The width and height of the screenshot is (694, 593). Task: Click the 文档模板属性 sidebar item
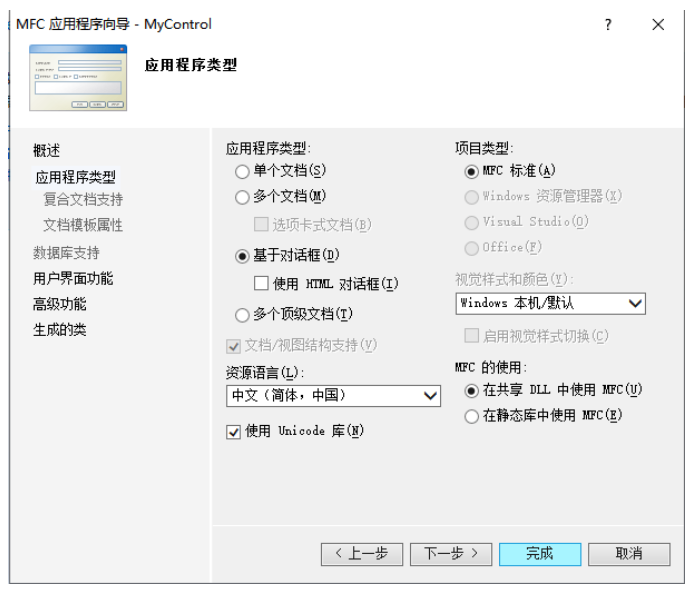[83, 225]
